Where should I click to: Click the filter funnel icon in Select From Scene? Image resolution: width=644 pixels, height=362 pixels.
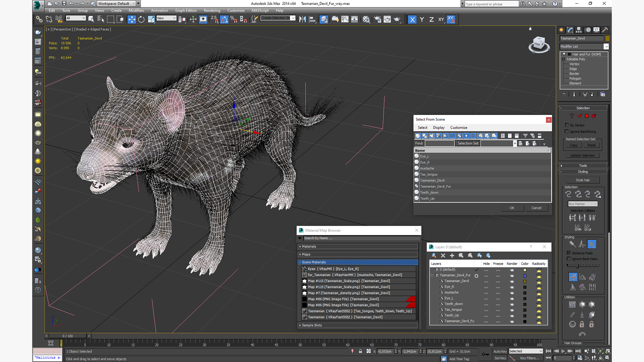[x=525, y=136]
